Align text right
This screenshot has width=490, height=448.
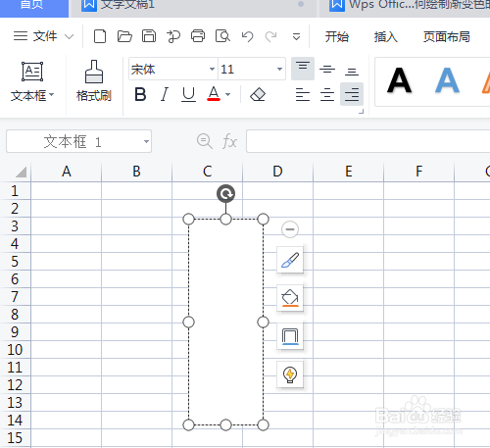pyautogui.click(x=352, y=94)
